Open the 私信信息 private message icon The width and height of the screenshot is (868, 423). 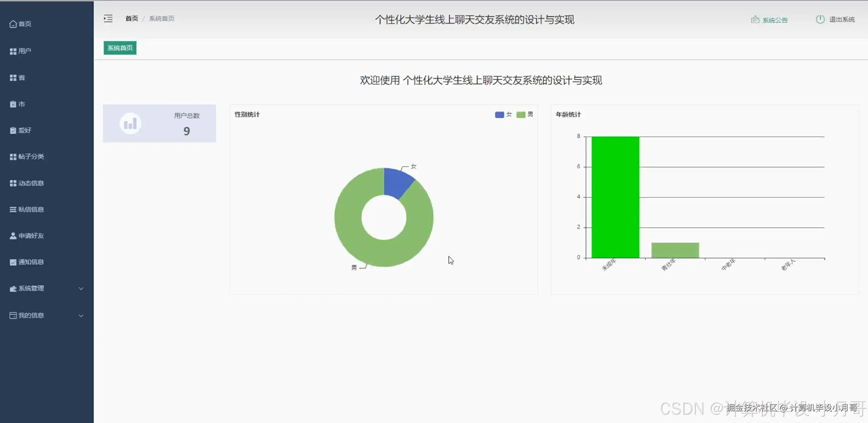13,209
